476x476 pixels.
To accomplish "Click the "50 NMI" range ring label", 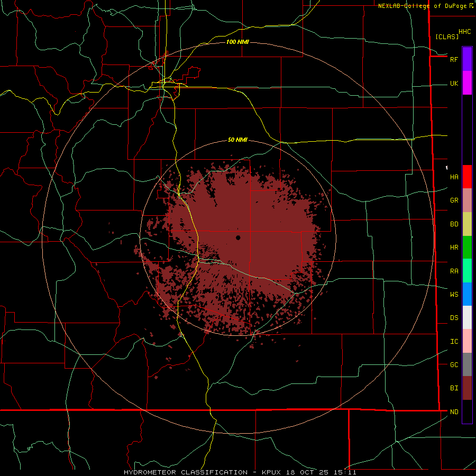I will pos(237,140).
